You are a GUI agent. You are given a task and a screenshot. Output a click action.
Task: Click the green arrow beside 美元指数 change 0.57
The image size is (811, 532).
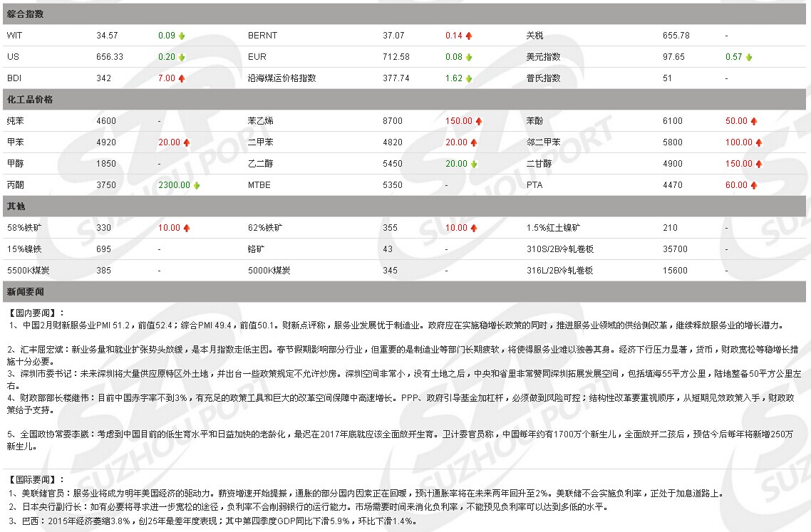tap(749, 58)
